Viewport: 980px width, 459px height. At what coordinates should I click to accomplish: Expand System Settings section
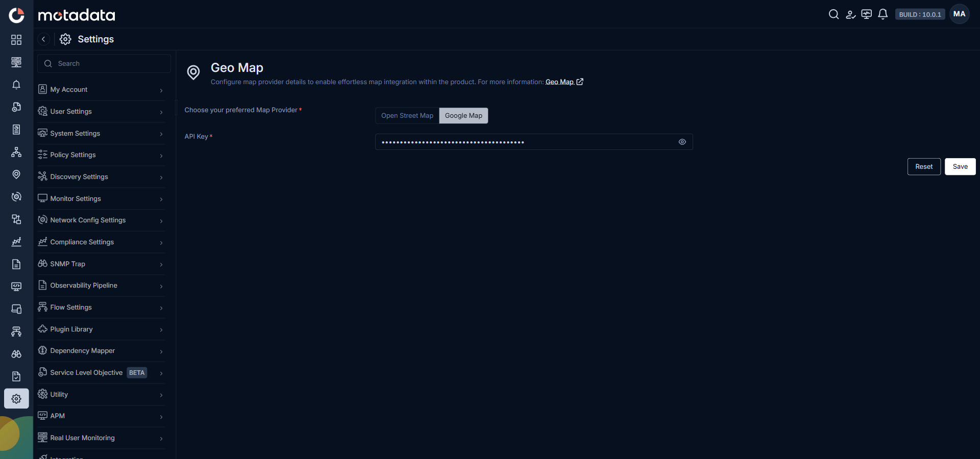click(x=101, y=134)
